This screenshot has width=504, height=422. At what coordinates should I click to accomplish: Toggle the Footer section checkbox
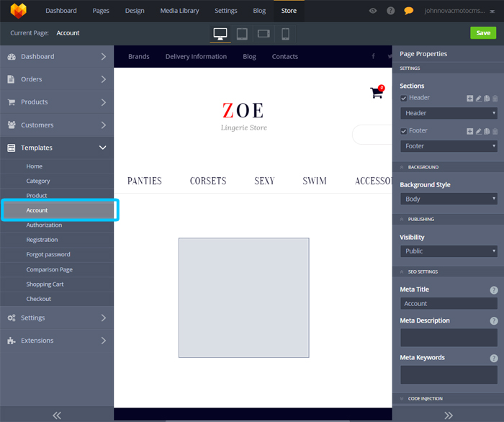coord(404,131)
